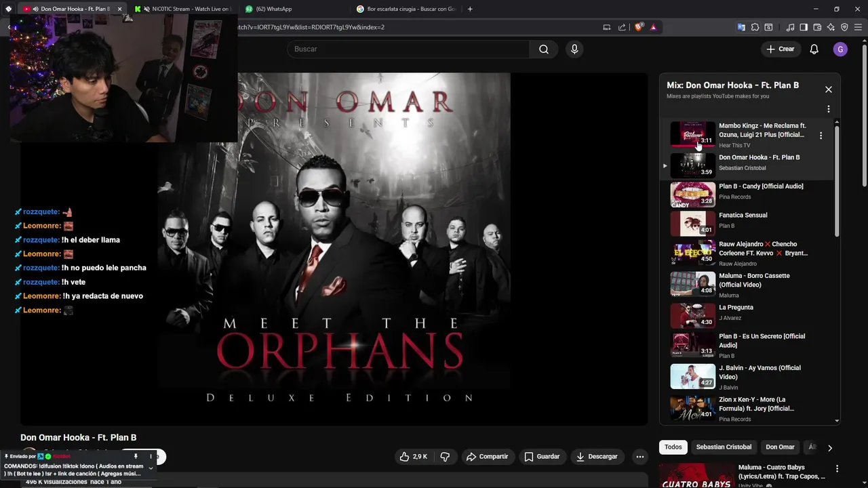Screen dimensions: 868x488
Task: Open more video actions ellipsis menu
Action: pyautogui.click(x=639, y=457)
